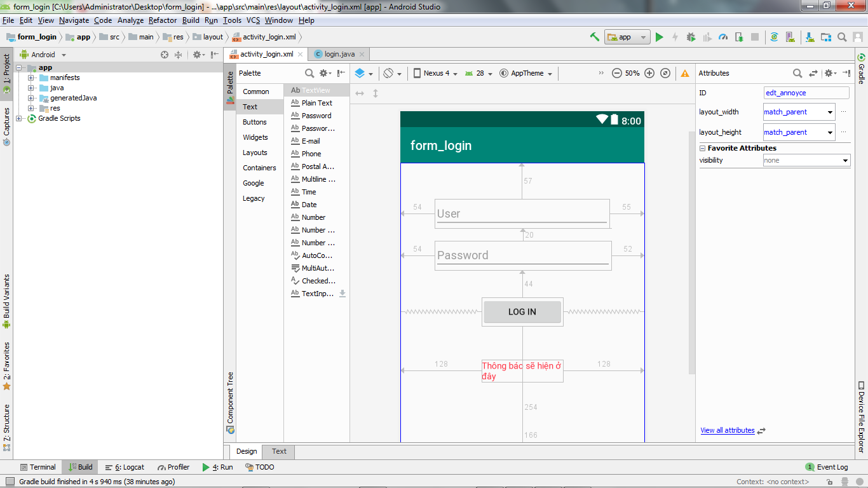
Task: Expand Gradle Scripts in the project tree
Action: pos(18,118)
